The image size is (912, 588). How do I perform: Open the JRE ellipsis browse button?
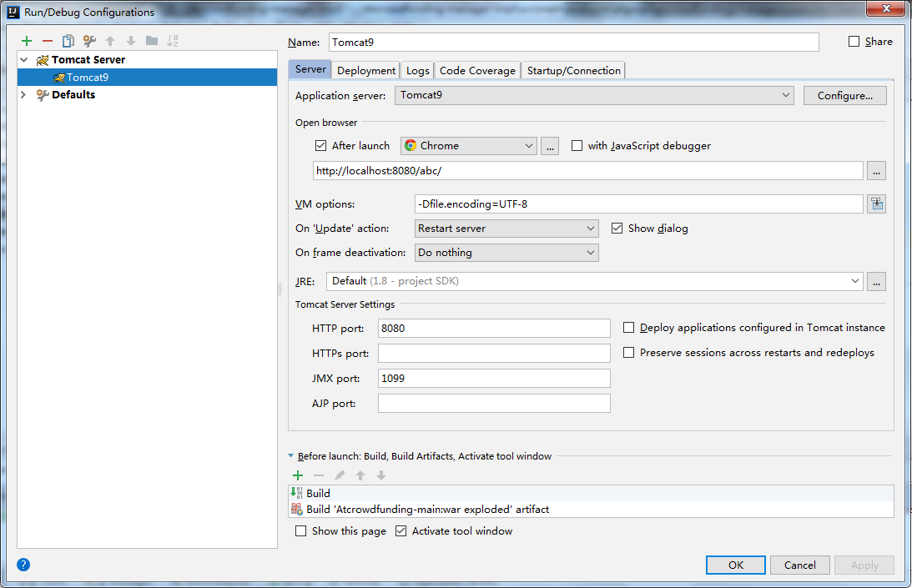(876, 282)
